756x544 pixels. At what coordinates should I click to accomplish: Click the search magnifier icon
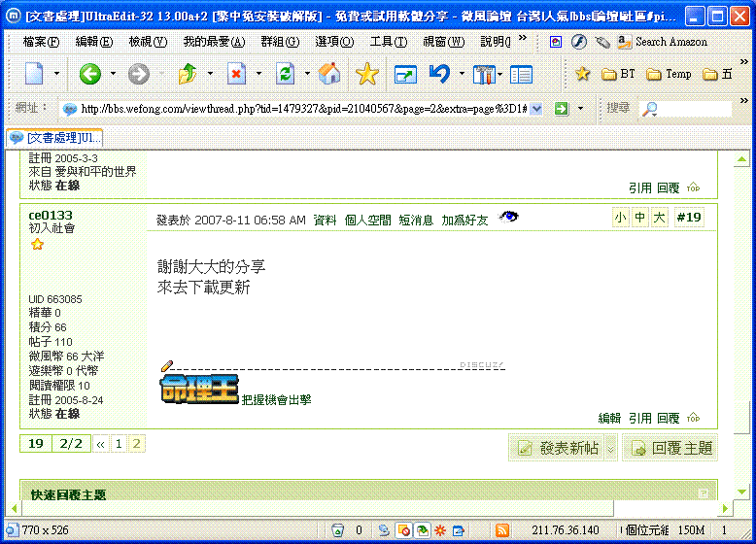(649, 109)
